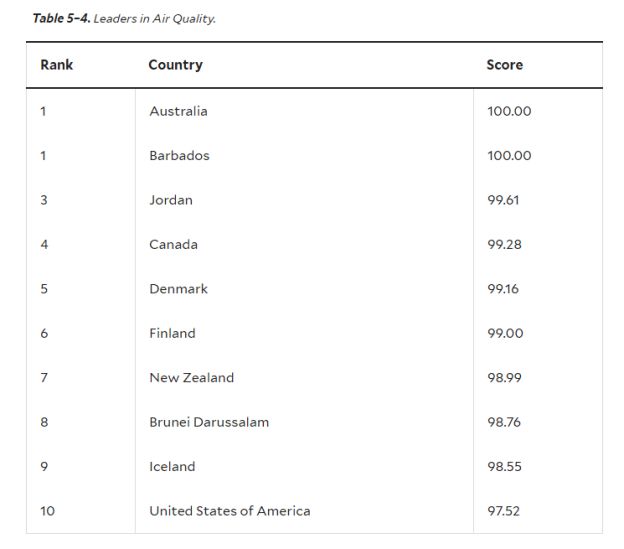Viewport: 624px width, 549px height.
Task: Select the Barbados country cell
Action: [x=179, y=156]
